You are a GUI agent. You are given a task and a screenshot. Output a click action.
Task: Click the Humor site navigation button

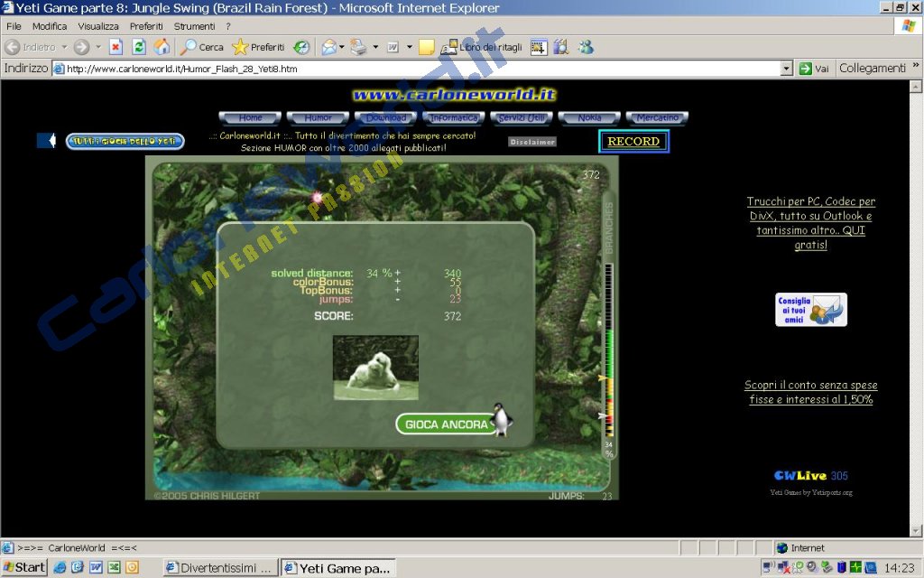(x=318, y=118)
